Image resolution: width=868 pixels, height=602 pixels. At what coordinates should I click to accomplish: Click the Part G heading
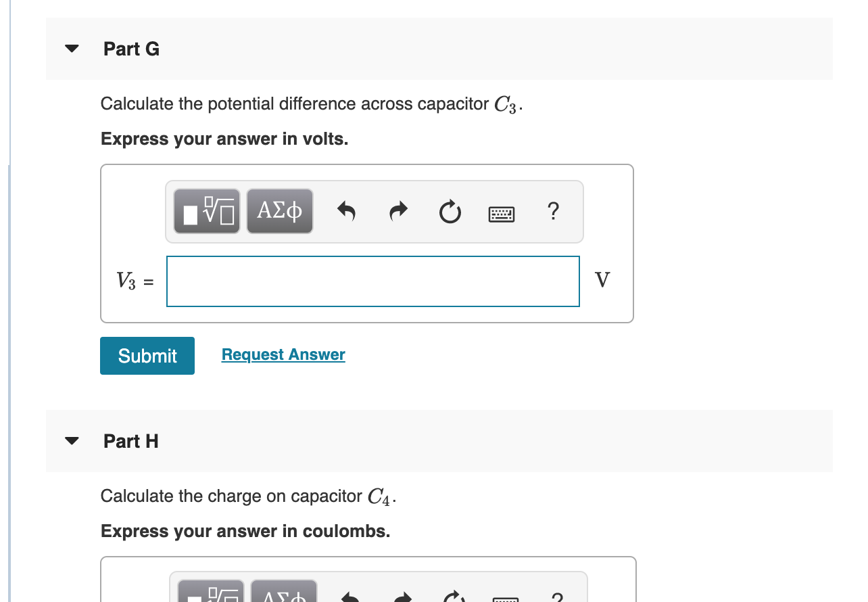pyautogui.click(x=130, y=48)
